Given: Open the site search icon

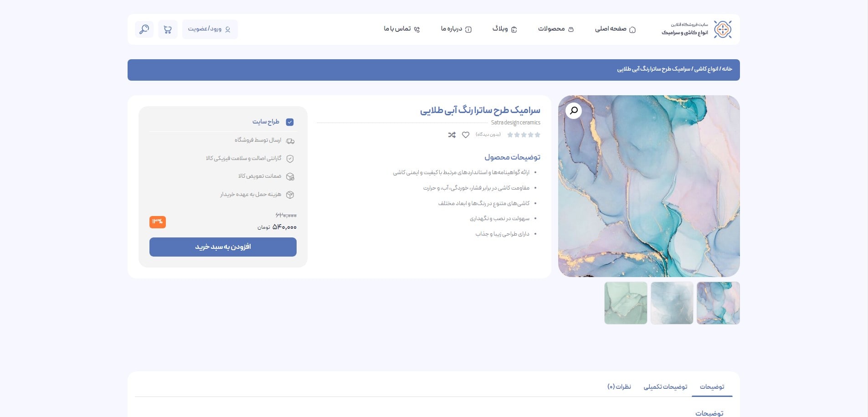Looking at the screenshot, I should [x=144, y=29].
